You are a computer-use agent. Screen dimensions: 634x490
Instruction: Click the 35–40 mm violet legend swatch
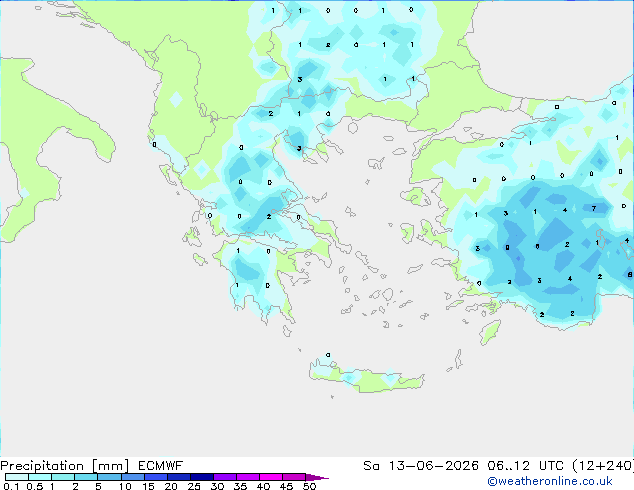[x=248, y=477]
